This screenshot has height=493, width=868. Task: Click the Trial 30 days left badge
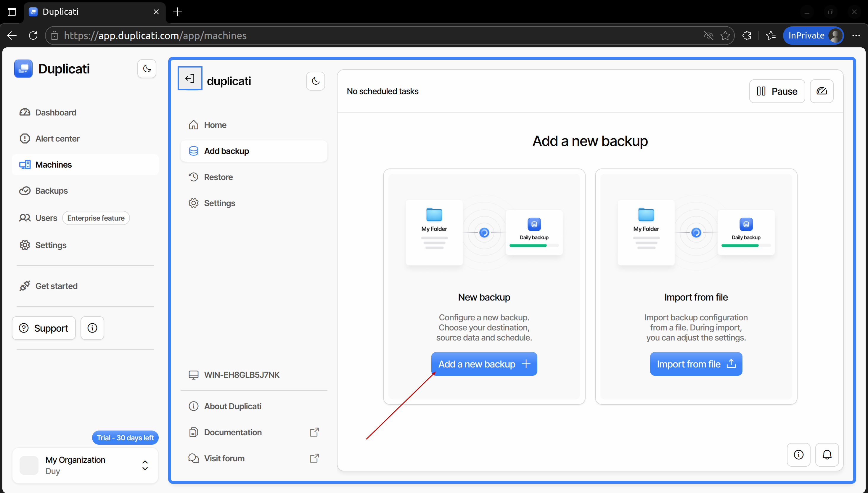coord(125,438)
